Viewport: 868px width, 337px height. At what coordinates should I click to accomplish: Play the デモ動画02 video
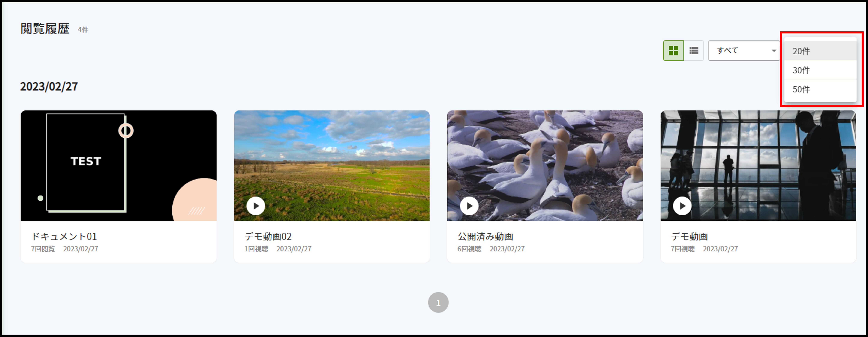click(x=256, y=206)
